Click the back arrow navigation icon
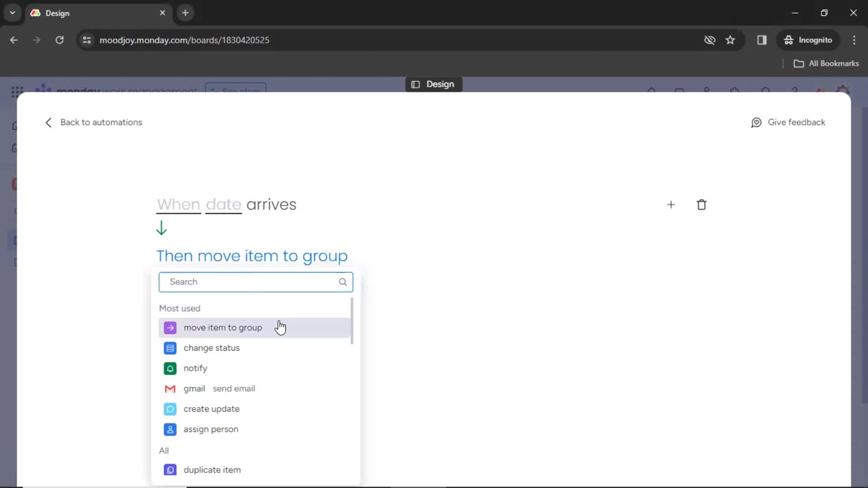Image resolution: width=868 pixels, height=488 pixels. coord(47,122)
